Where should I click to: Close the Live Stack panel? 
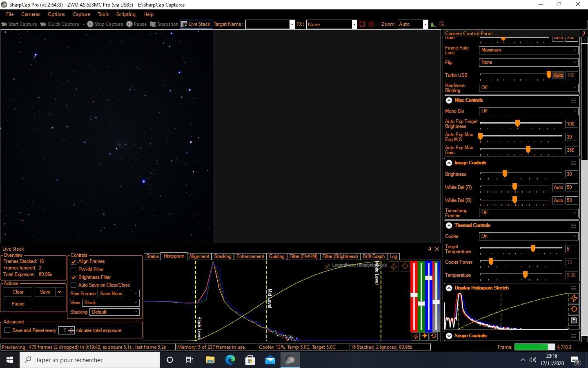437,249
